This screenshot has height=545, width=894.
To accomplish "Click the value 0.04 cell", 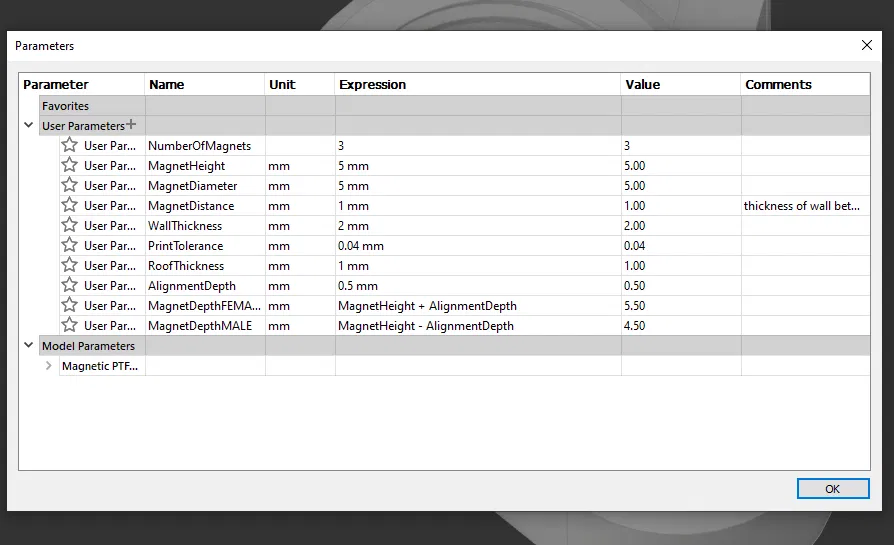I will [681, 246].
